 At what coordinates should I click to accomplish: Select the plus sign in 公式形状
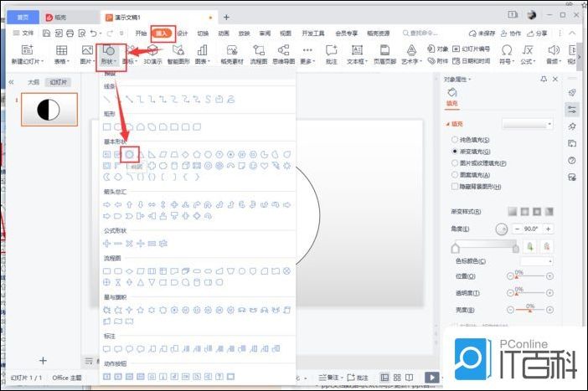(107, 244)
